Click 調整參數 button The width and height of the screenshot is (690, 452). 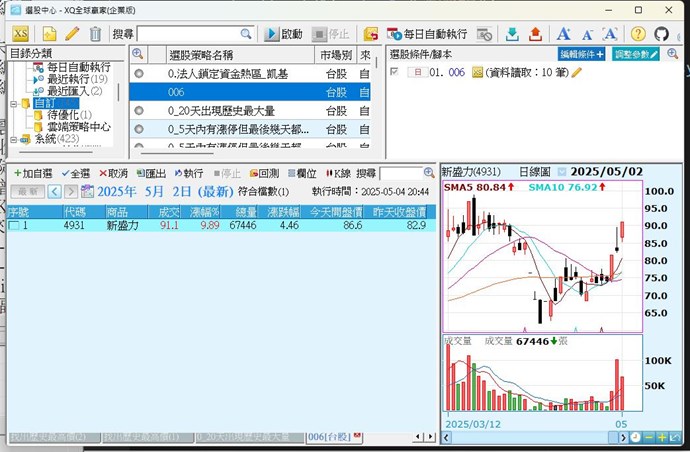pyautogui.click(x=636, y=54)
